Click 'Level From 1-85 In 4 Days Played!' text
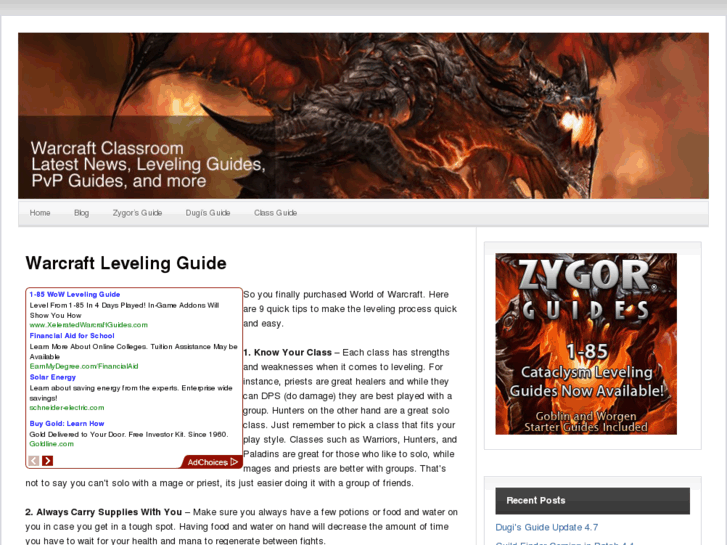Image resolution: width=727 pixels, height=545 pixels. (x=87, y=305)
